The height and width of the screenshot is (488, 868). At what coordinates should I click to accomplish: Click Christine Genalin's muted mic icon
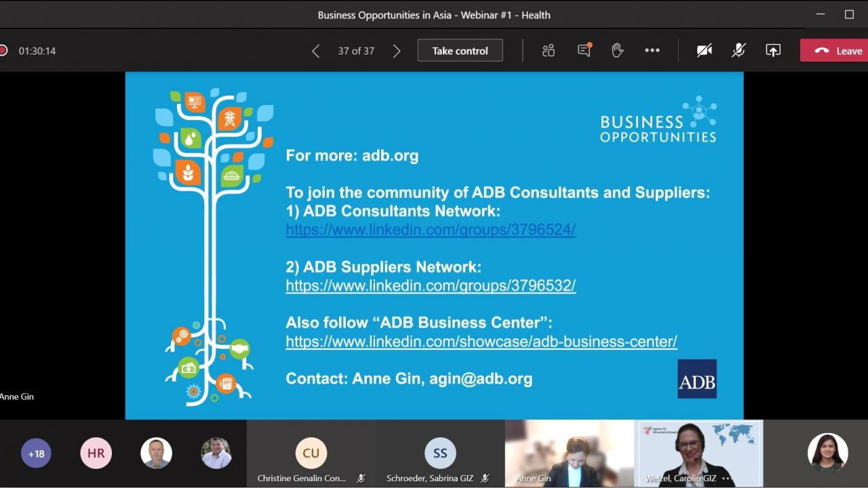click(x=361, y=479)
